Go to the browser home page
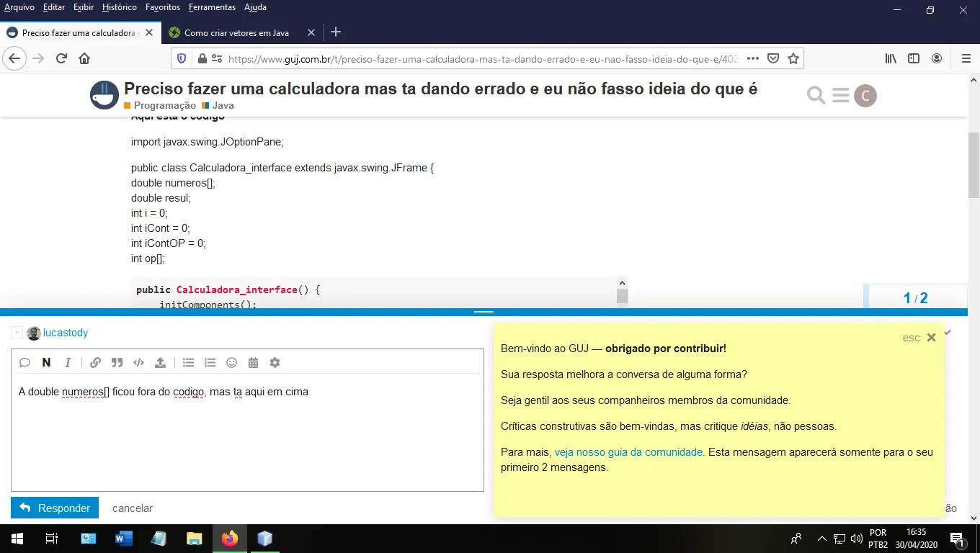The width and height of the screenshot is (980, 553). (x=84, y=59)
